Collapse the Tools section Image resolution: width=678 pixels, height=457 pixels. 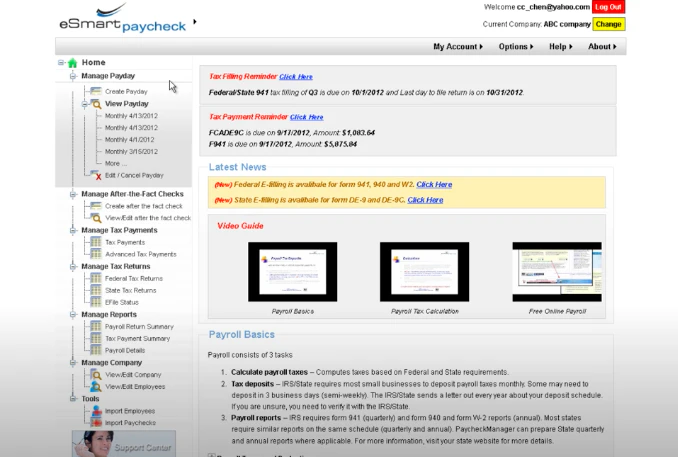[x=73, y=399]
